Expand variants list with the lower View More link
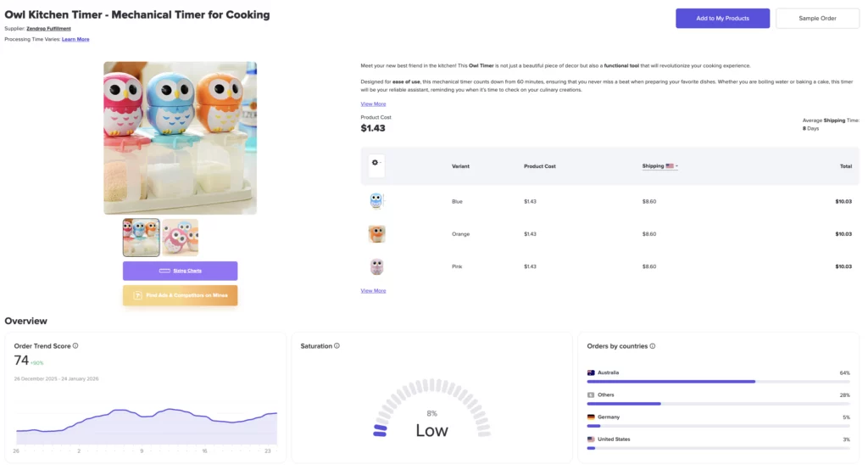 [373, 291]
